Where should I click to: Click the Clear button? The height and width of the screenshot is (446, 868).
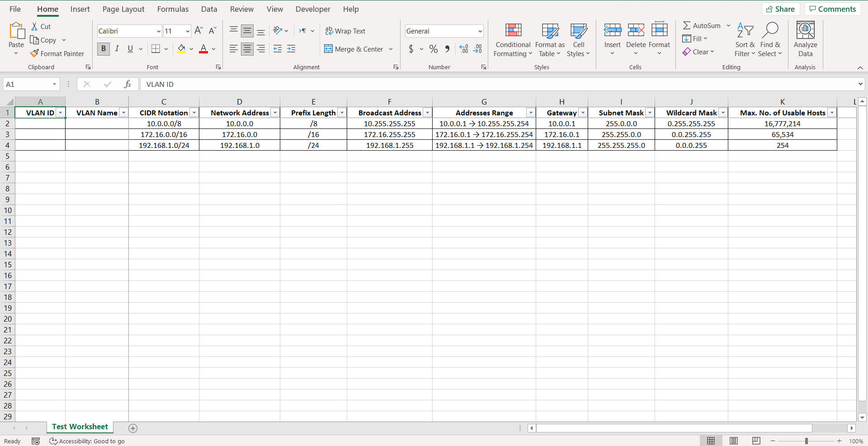pyautogui.click(x=698, y=52)
